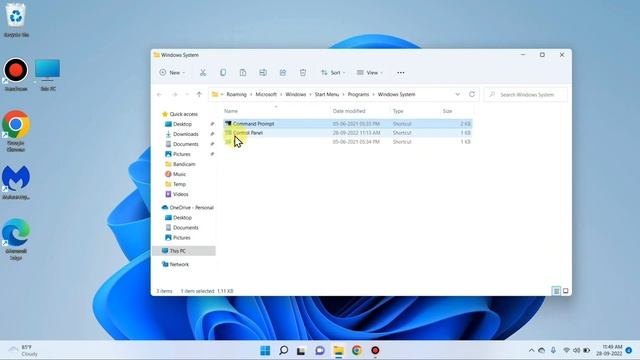640x360 pixels.
Task: Click the Rename icon in toolbar
Action: (x=263, y=73)
